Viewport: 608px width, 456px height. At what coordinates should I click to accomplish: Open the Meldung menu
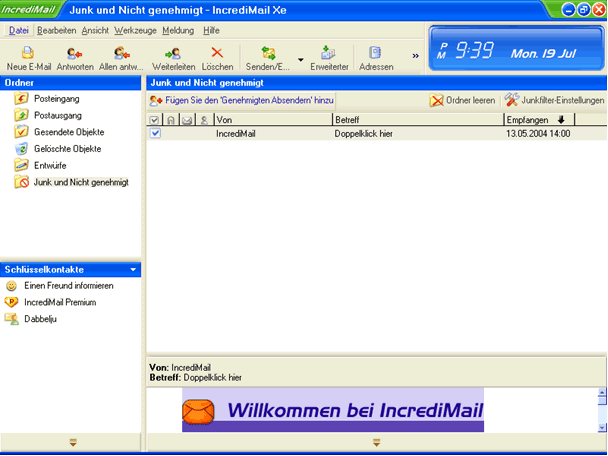(x=178, y=30)
